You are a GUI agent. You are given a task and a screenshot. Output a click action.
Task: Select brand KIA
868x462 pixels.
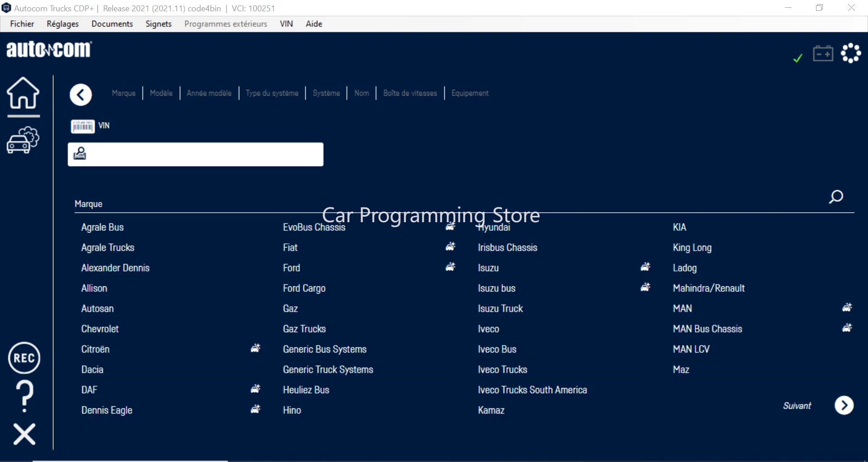point(679,227)
